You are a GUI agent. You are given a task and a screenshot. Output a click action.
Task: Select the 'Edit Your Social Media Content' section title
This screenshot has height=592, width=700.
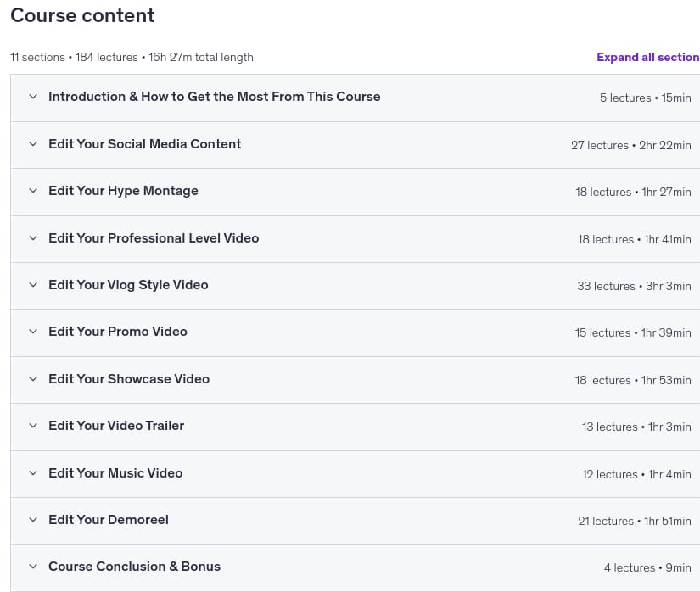coord(144,143)
